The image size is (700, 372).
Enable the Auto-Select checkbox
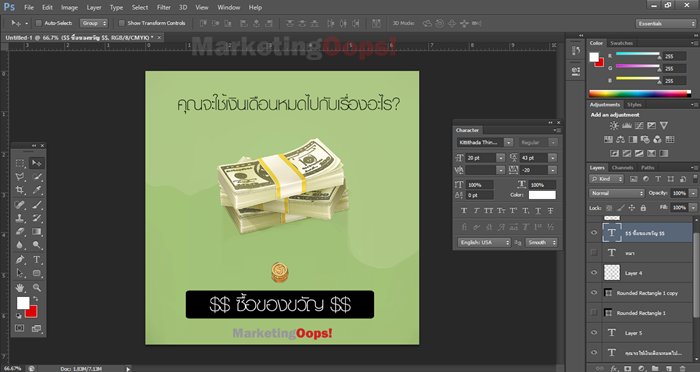38,23
